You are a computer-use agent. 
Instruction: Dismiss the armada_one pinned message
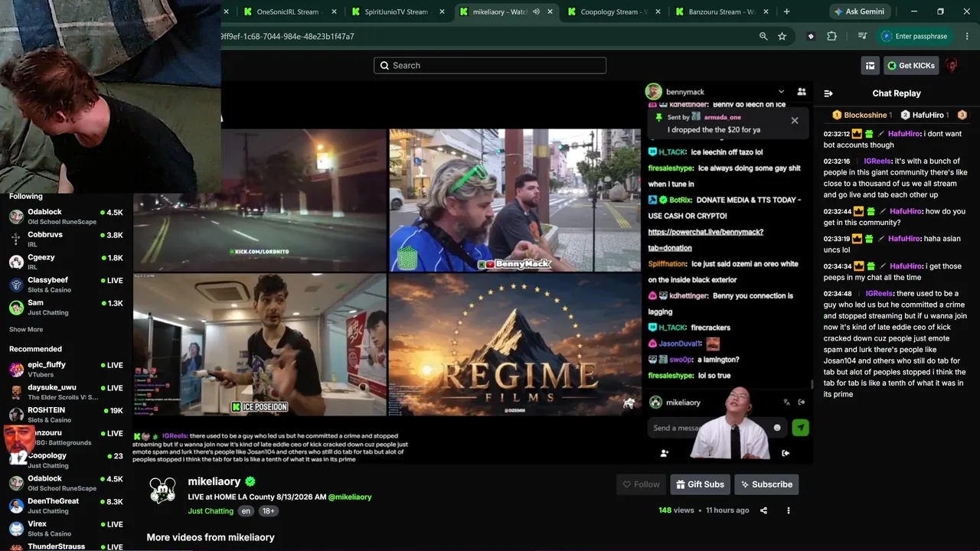pos(795,120)
